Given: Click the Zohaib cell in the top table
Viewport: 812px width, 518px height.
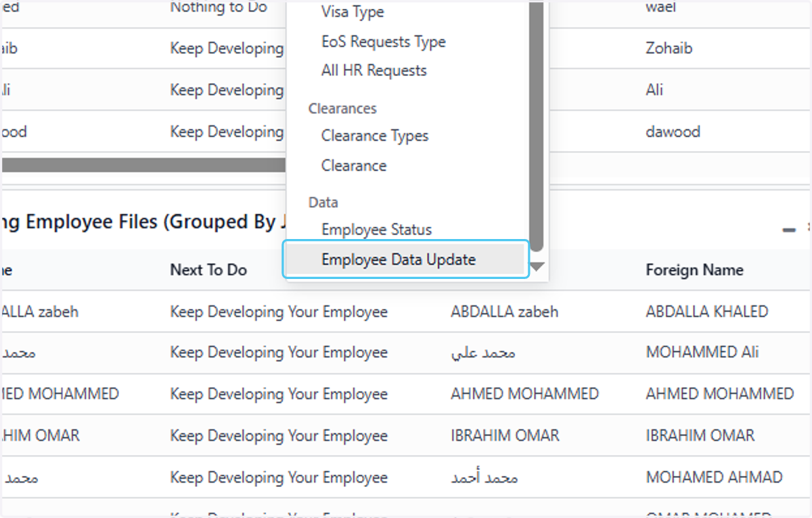Looking at the screenshot, I should pos(669,49).
